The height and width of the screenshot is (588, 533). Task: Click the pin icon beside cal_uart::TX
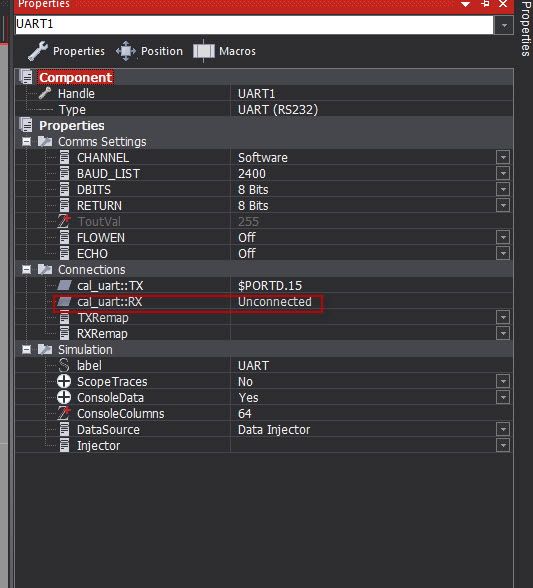(64, 285)
